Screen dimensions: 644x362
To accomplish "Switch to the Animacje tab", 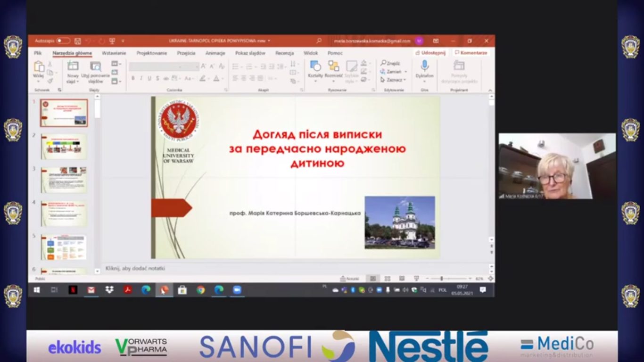I will point(215,53).
